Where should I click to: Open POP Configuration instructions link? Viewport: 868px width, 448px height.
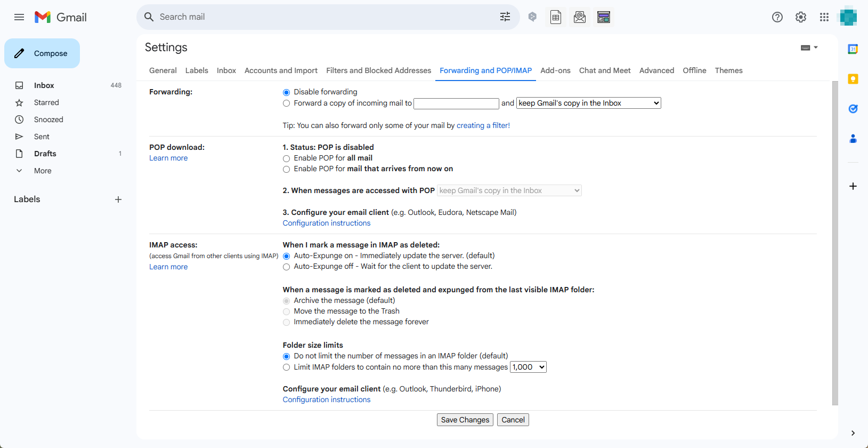(327, 223)
